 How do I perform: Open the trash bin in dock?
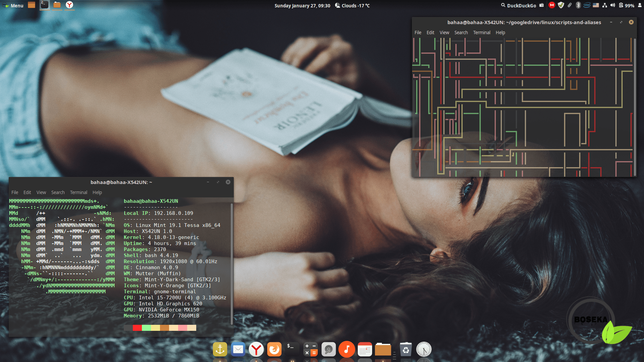click(x=406, y=350)
